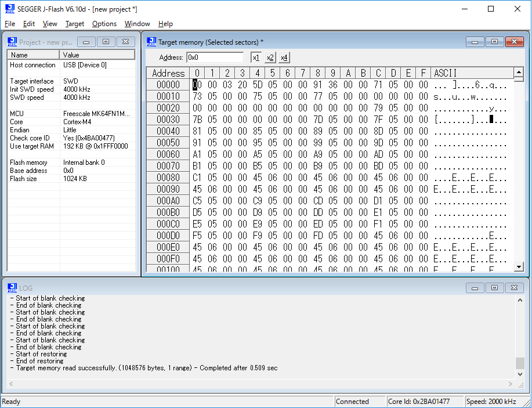The height and width of the screenshot is (408, 532).
Task: Select the Core Cortex-M4 row
Action: coord(71,122)
